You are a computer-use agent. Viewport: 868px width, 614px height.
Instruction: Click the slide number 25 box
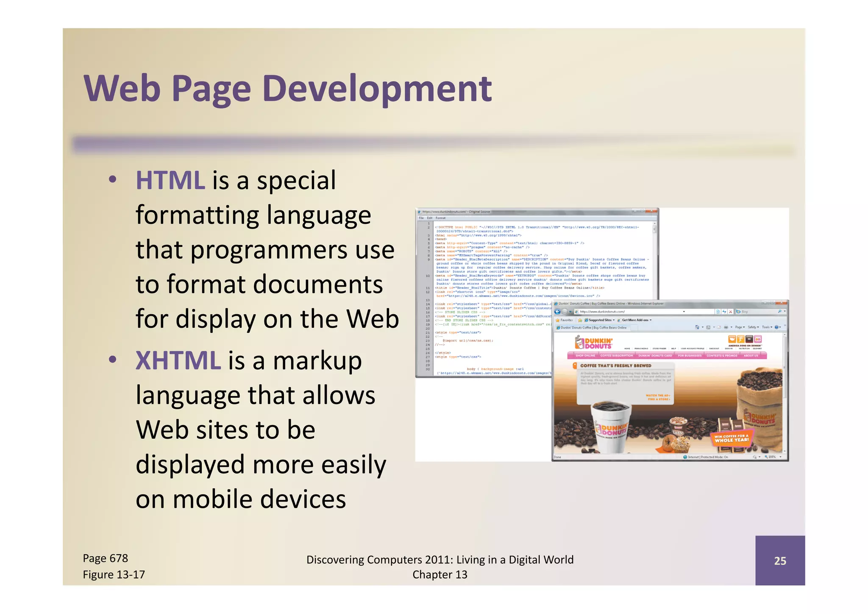coord(780,561)
